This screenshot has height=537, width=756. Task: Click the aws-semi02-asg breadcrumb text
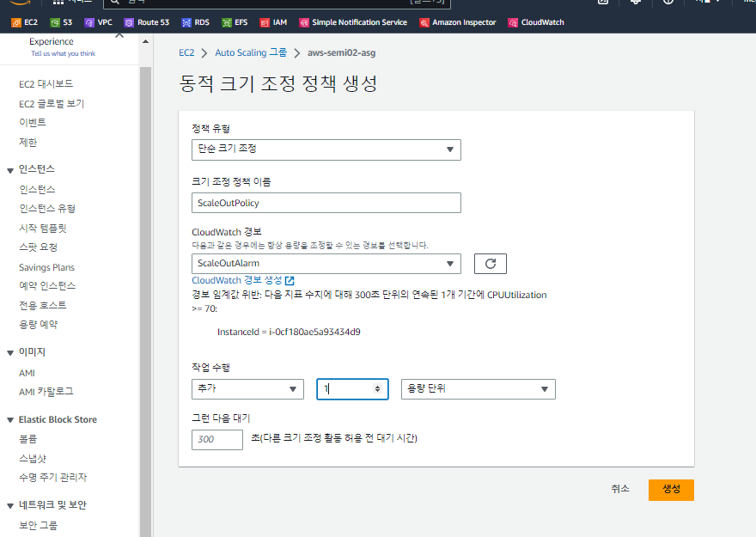(341, 52)
